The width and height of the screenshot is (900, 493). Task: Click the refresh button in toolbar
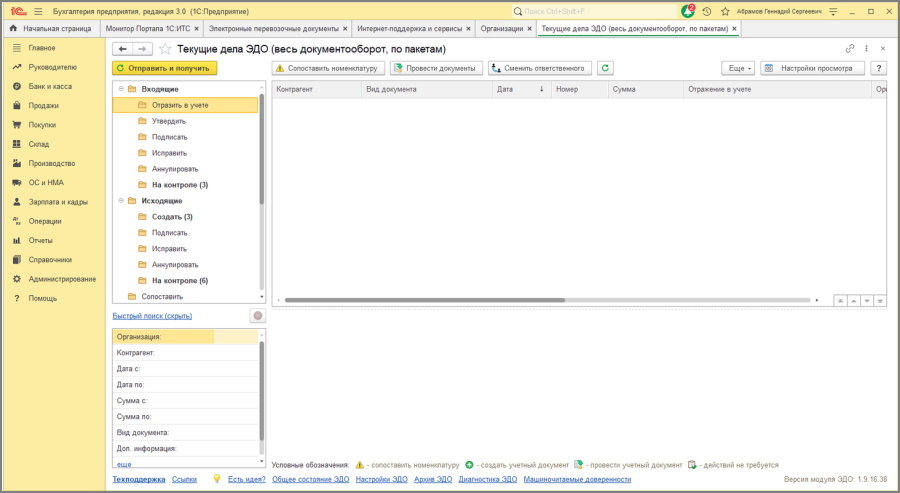point(605,68)
